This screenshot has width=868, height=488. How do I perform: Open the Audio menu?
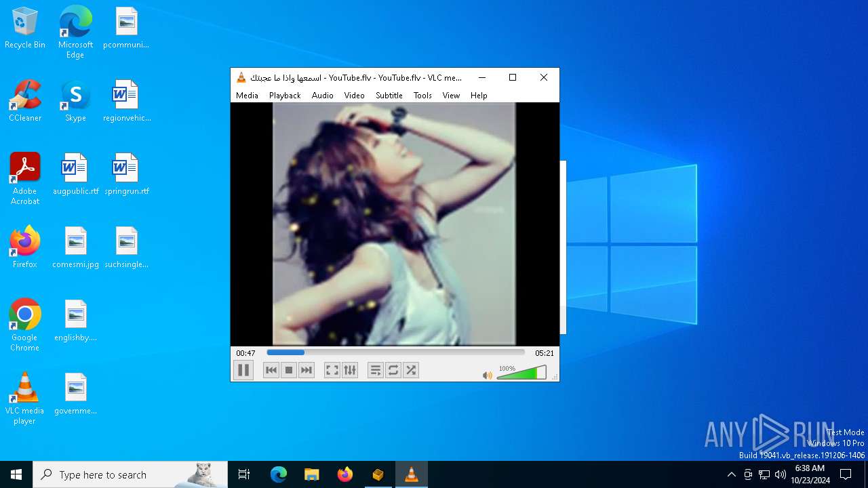pos(323,96)
